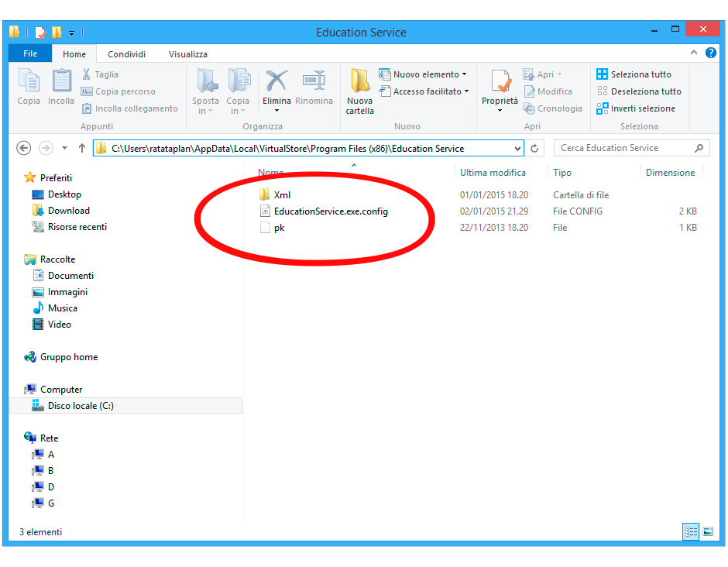Click Copia percorso command

pos(118,91)
